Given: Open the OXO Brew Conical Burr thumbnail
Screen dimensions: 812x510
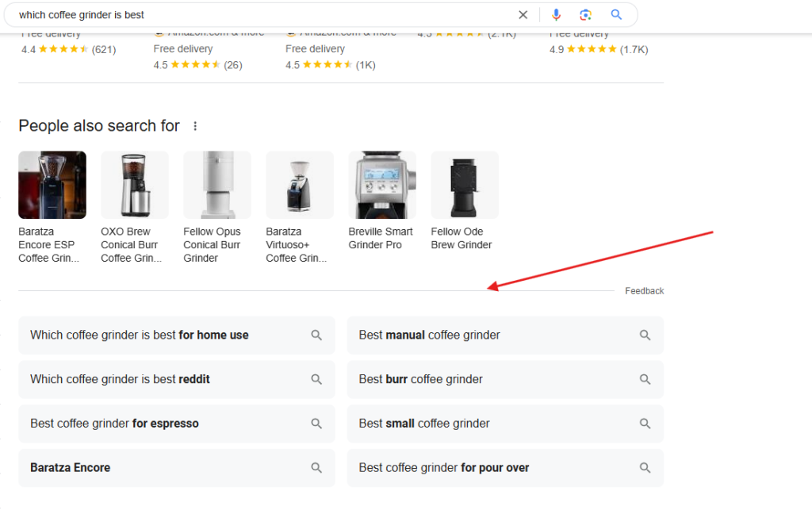Looking at the screenshot, I should (x=135, y=185).
